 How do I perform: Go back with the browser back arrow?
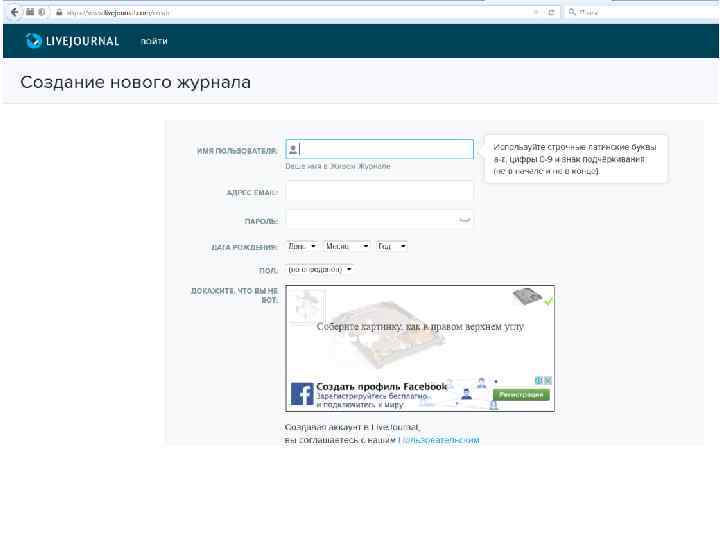point(15,12)
